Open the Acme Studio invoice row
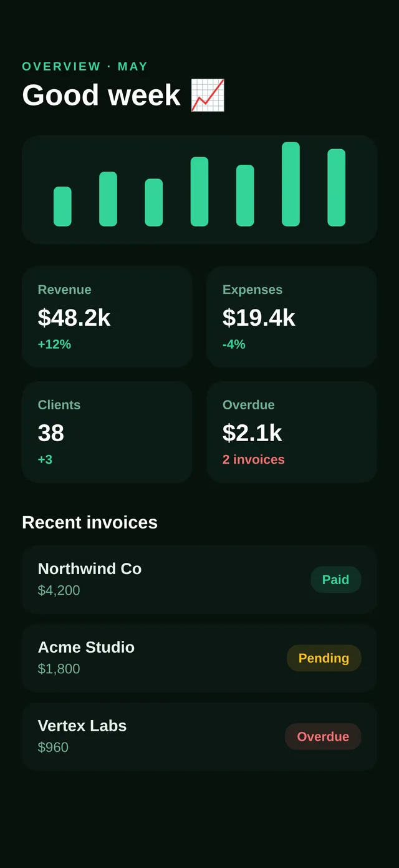The height and width of the screenshot is (868, 399). pyautogui.click(x=199, y=658)
